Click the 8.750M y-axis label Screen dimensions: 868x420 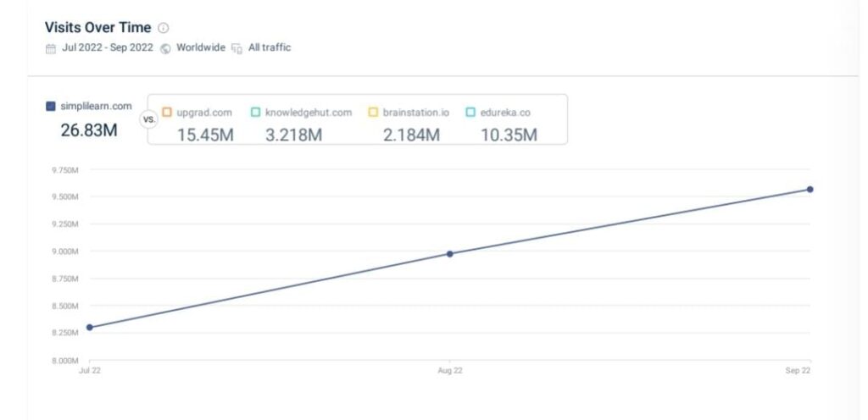64,279
